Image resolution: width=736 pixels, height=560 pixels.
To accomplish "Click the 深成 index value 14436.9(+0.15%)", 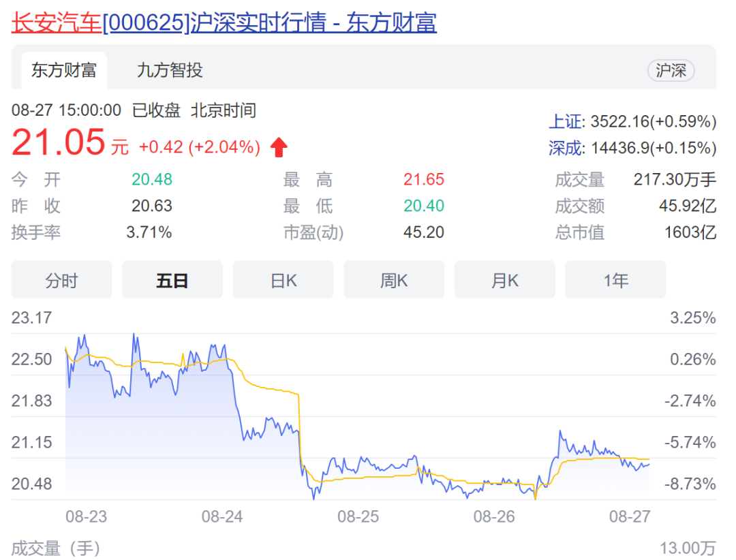I will 654,149.
